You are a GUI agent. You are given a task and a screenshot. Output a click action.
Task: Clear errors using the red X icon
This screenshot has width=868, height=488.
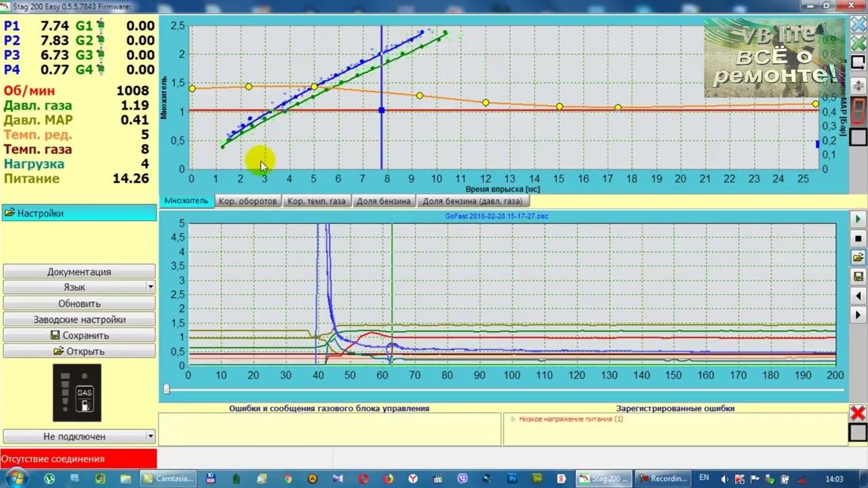point(858,413)
